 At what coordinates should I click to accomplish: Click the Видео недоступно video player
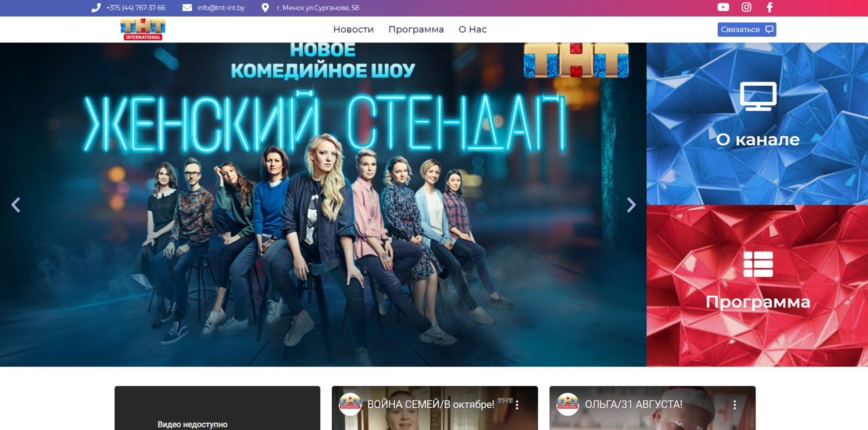coord(218,408)
